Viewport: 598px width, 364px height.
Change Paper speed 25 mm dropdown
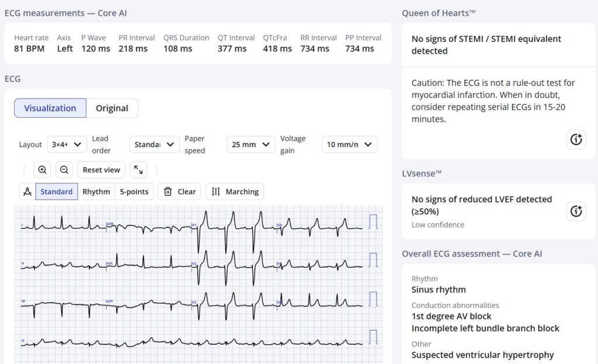coord(251,144)
